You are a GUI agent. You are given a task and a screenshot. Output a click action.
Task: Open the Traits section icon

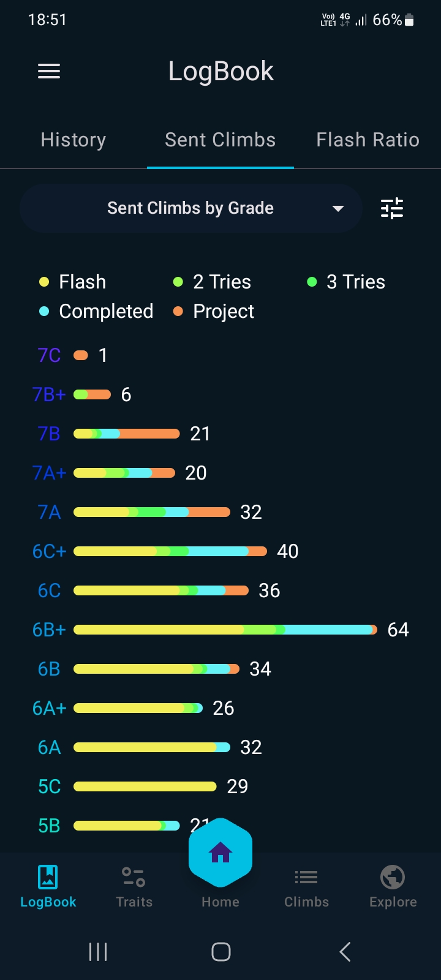point(134,877)
